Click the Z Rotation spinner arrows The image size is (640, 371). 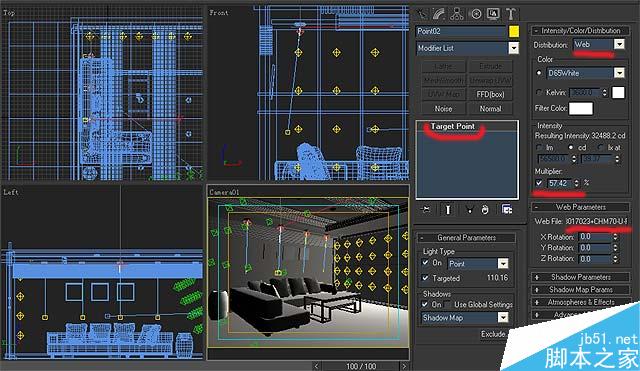pos(616,259)
